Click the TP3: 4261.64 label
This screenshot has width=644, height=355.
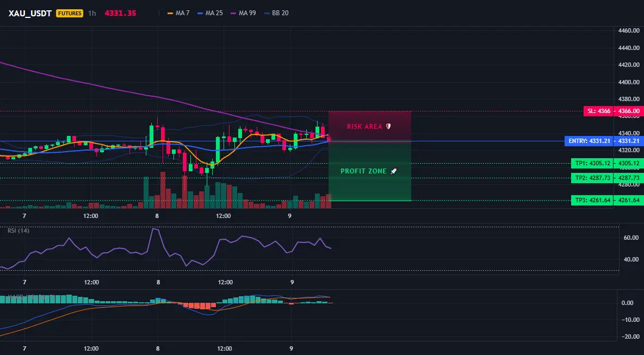pos(592,200)
